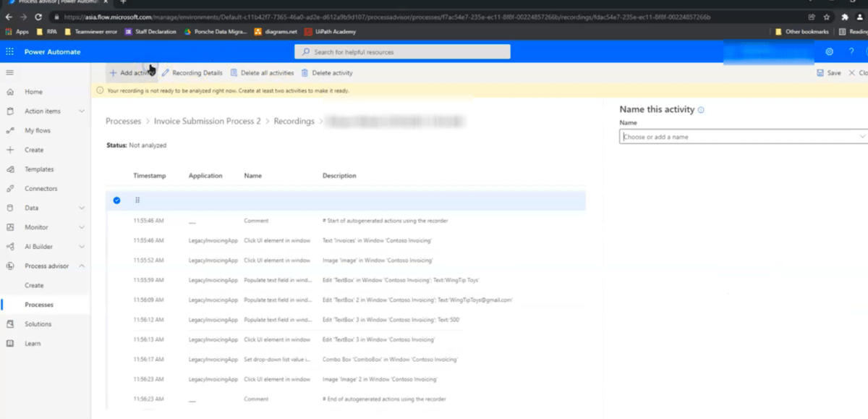Uncheck the selected activity row checkbox
Viewport: 868px width, 419px height.
116,200
